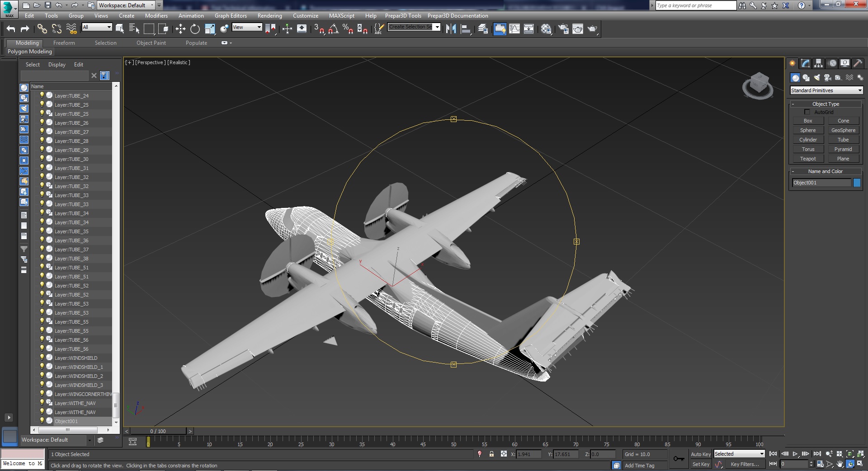Click the help keyword search field
Screen dimensions: 868x471
pyautogui.click(x=696, y=5)
